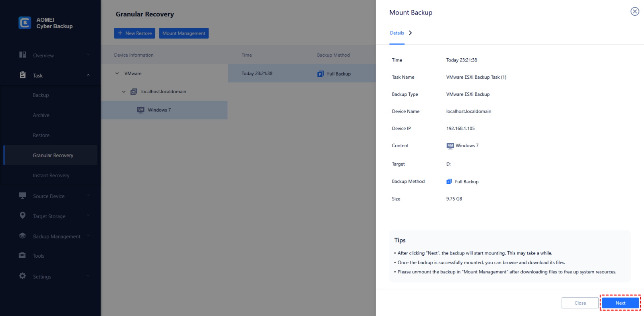Click the New Restore button
Screen dimensions: 644x316
pyautogui.click(x=134, y=33)
